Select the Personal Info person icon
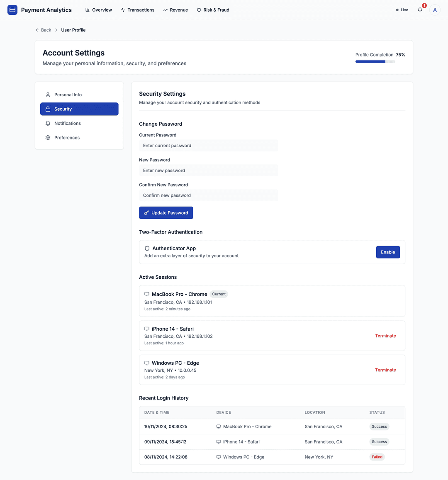The height and width of the screenshot is (480, 448). 48,95
